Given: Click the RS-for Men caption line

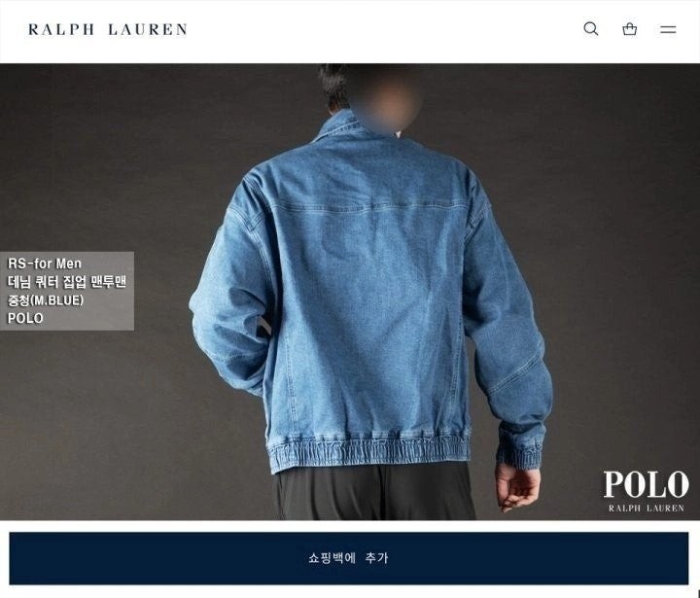Looking at the screenshot, I should pos(45,264).
